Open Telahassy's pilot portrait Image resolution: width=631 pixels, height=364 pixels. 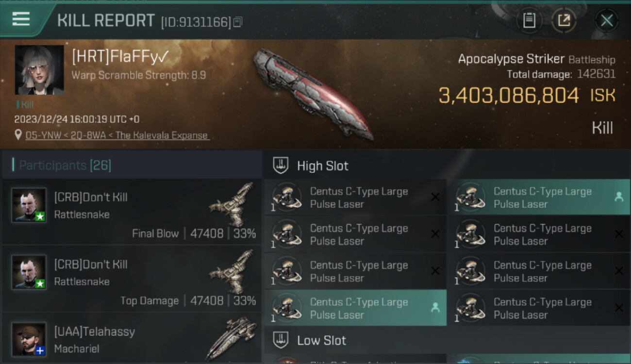[29, 339]
